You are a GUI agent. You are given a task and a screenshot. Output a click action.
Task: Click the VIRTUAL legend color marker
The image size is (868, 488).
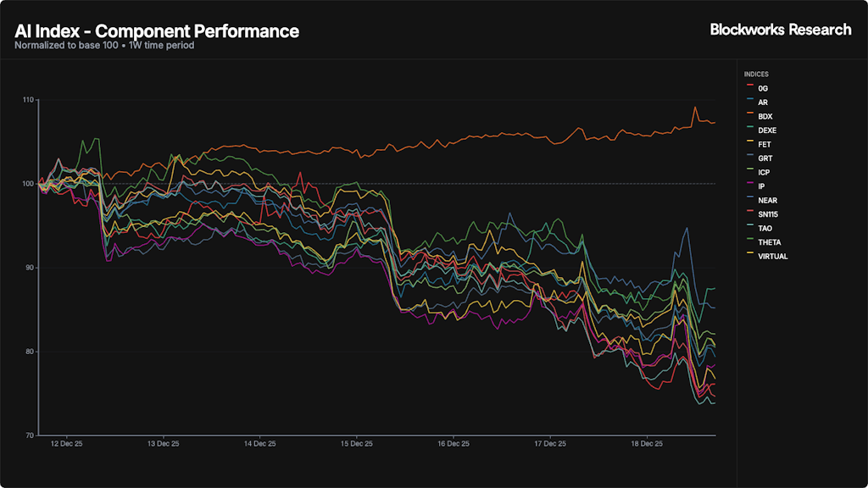point(748,256)
